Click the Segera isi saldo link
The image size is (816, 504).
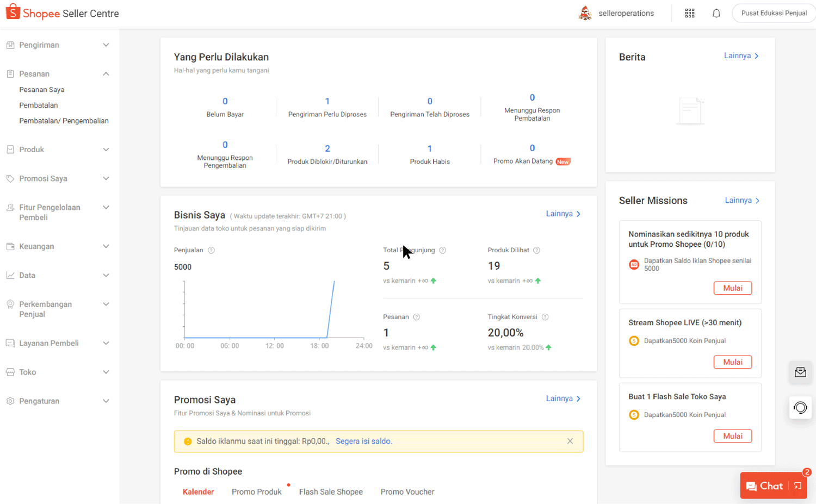363,441
